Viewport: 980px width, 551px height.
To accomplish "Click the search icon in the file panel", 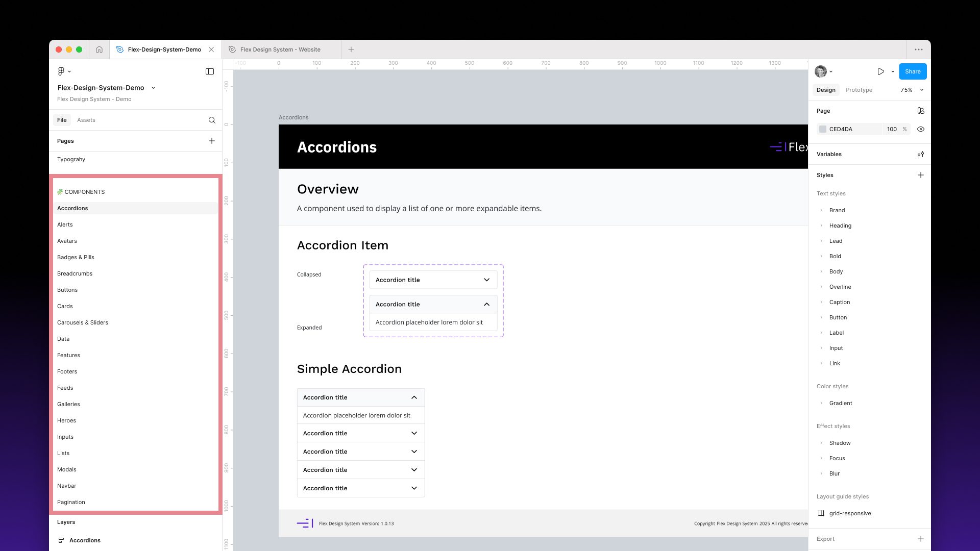I will [212, 120].
